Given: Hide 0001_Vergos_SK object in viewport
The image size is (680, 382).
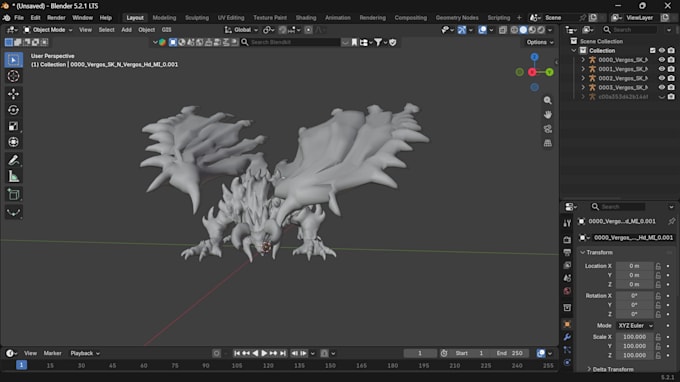Looking at the screenshot, I should (662, 69).
